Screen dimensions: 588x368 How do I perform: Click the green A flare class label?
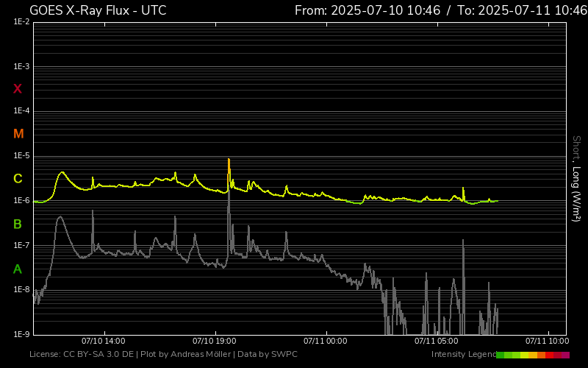[x=18, y=269]
